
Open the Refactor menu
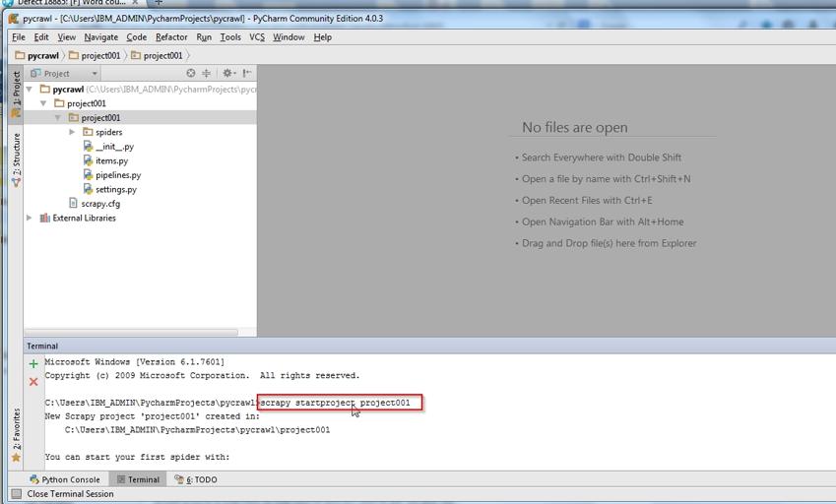(x=171, y=37)
